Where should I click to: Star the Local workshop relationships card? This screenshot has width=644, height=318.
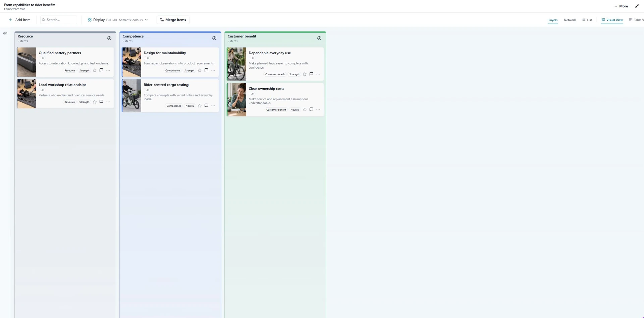tap(95, 102)
